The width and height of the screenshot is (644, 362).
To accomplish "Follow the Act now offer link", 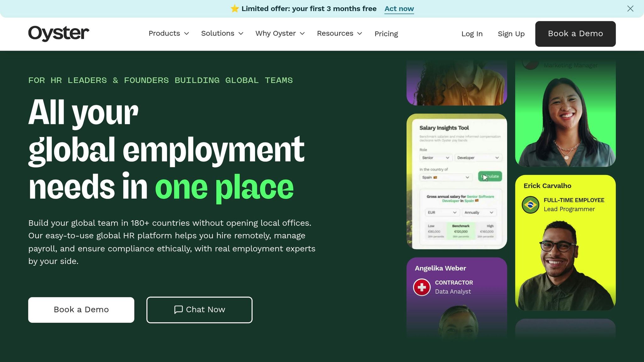I will [x=399, y=9].
